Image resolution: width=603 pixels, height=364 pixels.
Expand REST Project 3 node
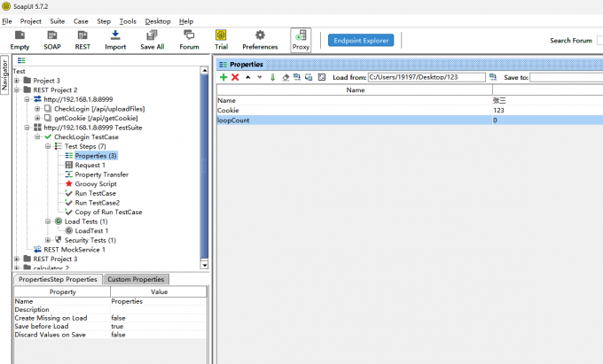click(17, 259)
